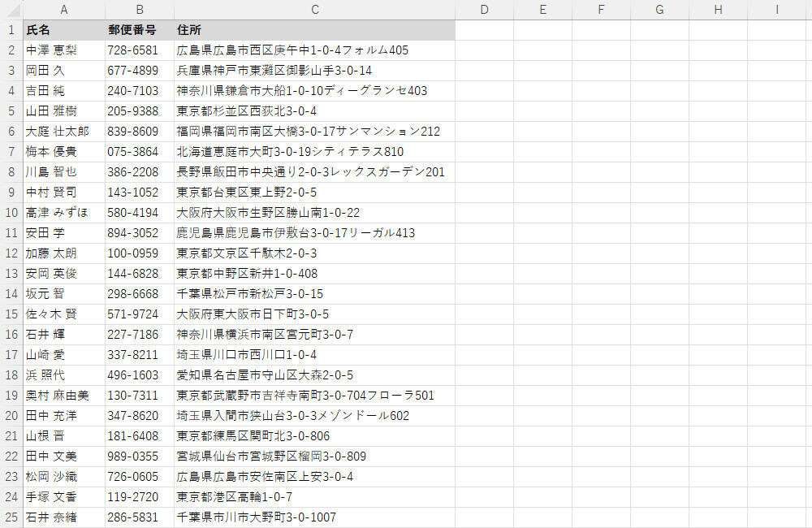Click the column C header

click(314, 10)
